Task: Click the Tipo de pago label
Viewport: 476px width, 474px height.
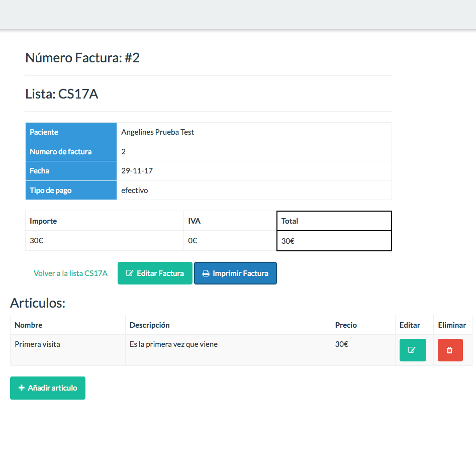Action: click(x=71, y=190)
